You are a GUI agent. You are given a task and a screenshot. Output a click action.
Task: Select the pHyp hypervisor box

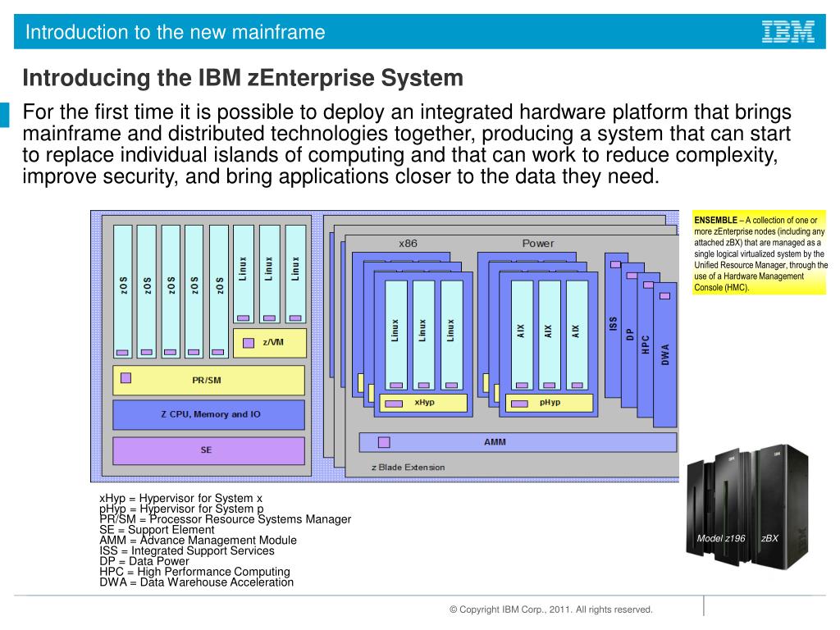549,403
